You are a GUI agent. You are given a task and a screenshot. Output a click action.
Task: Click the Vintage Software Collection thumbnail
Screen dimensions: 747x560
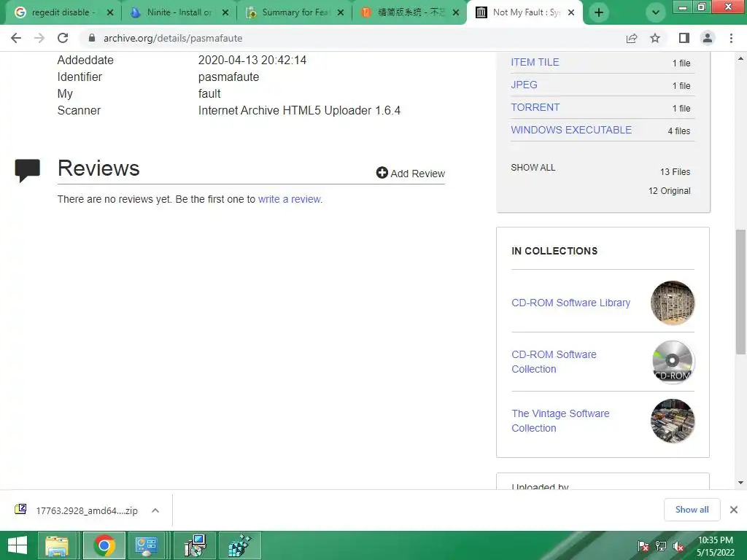click(x=672, y=421)
